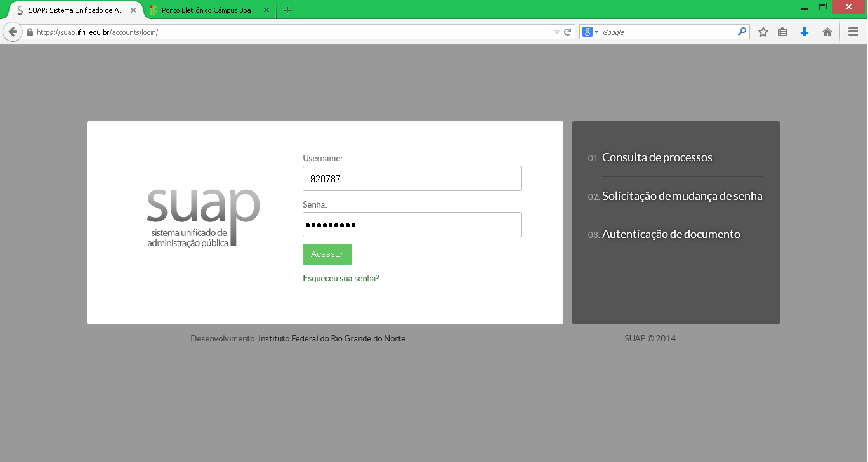Expand the URL history dropdown arrow

tap(556, 32)
